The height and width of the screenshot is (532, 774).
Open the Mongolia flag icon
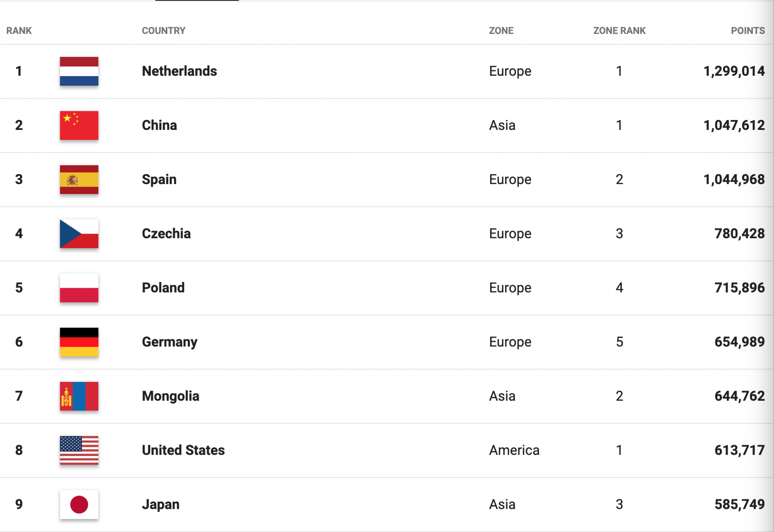79,397
